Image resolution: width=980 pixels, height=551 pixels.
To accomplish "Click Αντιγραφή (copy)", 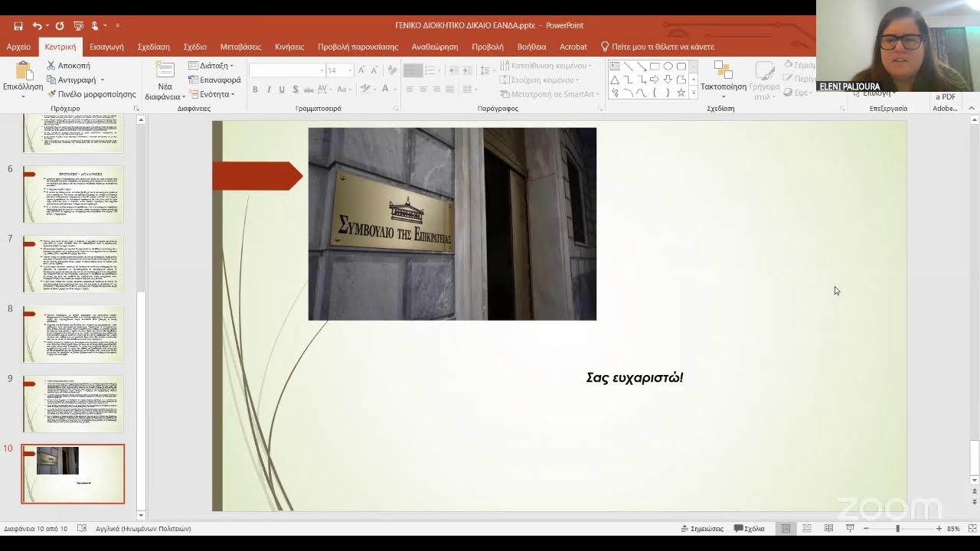I will (71, 80).
